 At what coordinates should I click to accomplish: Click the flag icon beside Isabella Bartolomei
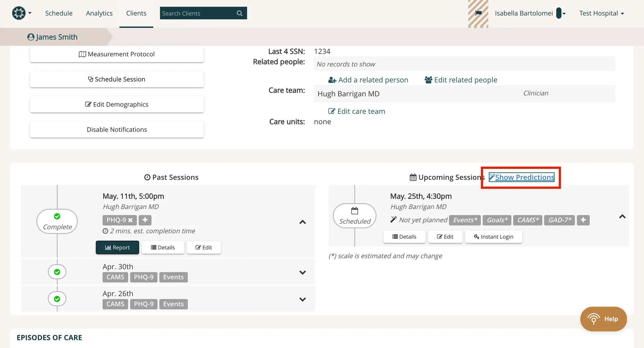478,13
